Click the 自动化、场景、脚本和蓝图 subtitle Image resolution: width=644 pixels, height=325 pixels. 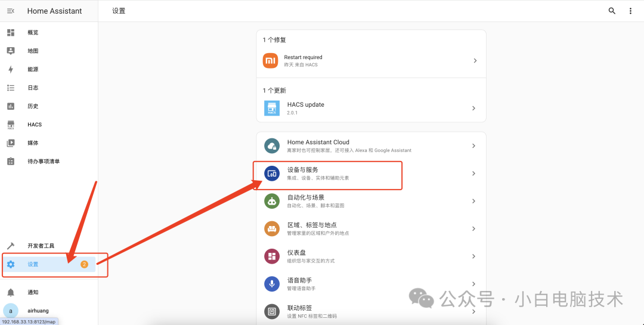point(315,206)
